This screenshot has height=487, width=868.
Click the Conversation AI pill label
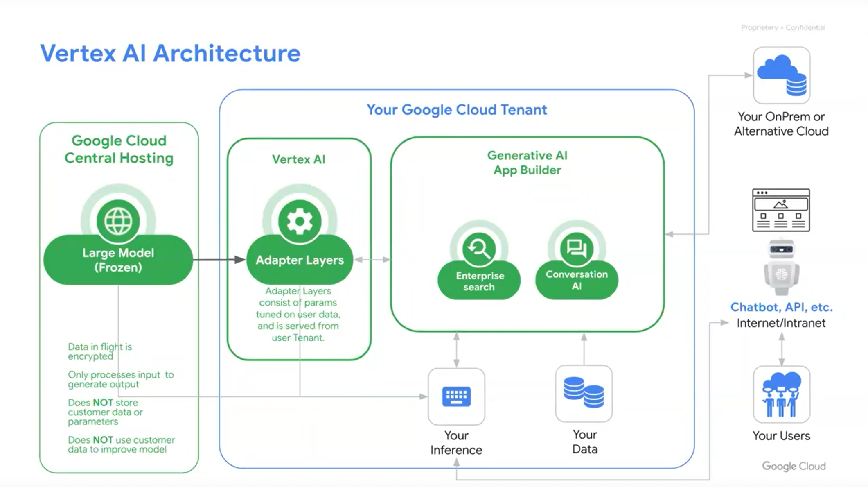pos(577,280)
